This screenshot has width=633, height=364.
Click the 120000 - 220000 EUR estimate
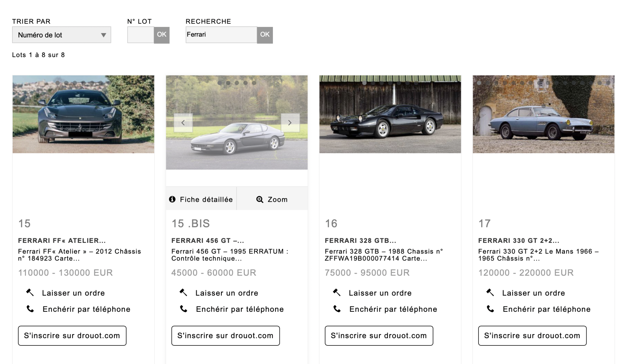[x=526, y=273]
